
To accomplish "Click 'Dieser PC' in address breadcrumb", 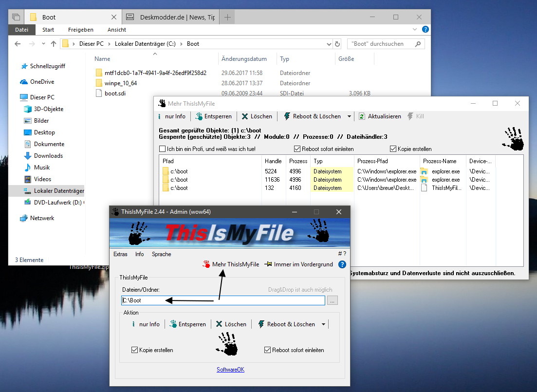I will (91, 44).
